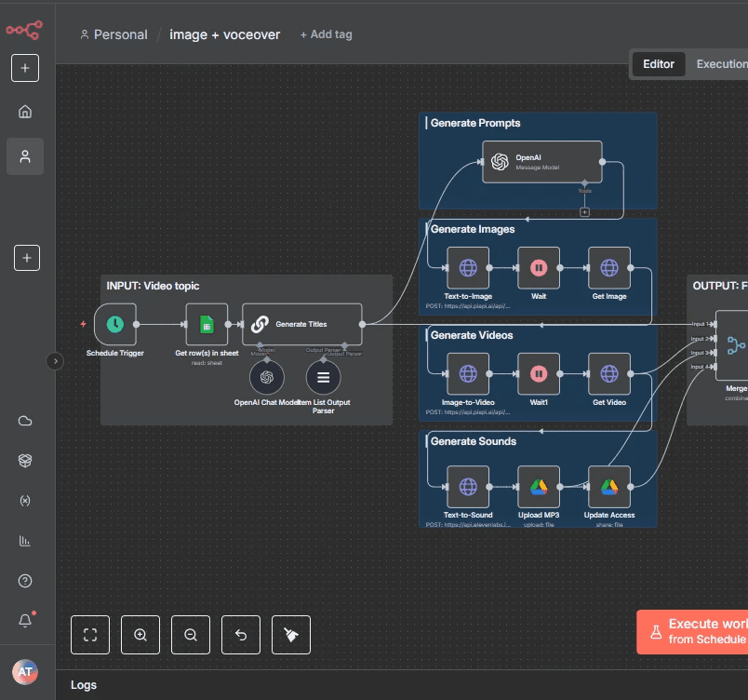Image resolution: width=748 pixels, height=700 pixels.
Task: Select the Update Access Google Drive node
Action: (x=609, y=487)
